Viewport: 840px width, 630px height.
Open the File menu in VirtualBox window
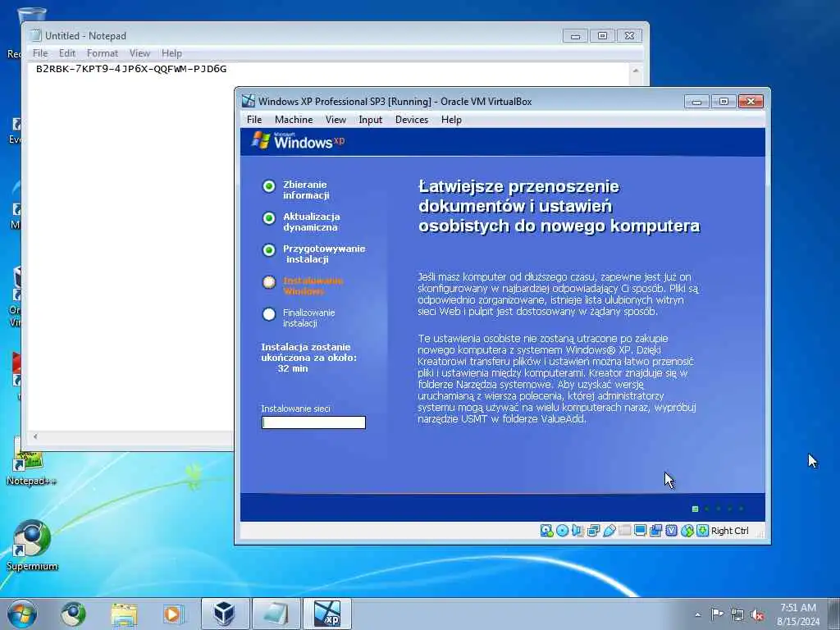(x=254, y=120)
